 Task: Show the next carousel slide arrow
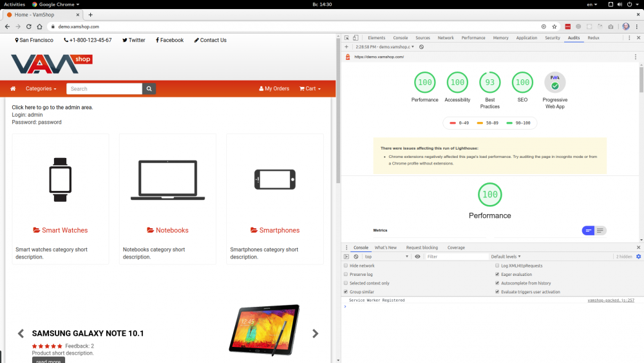click(x=315, y=333)
